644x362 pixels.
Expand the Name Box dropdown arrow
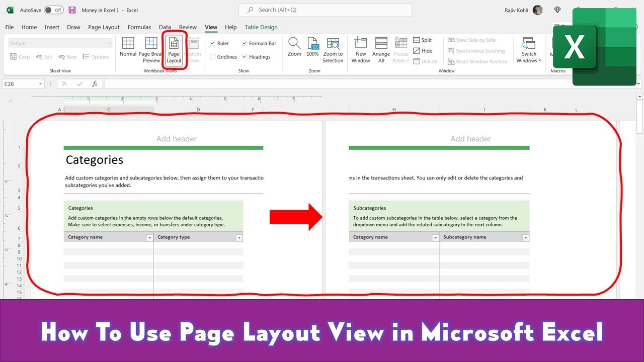41,84
